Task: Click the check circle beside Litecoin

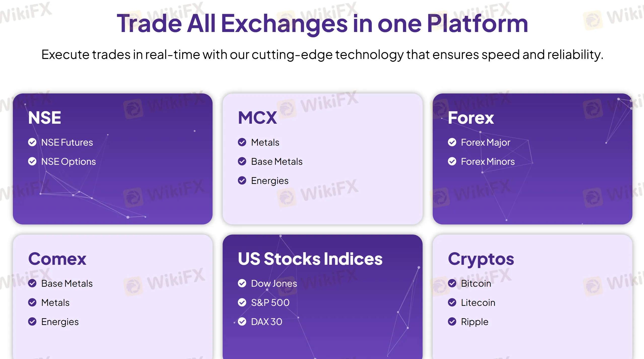Action: (452, 303)
